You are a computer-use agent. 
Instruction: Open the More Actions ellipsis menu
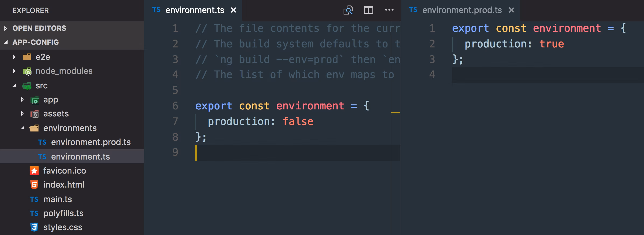click(389, 10)
